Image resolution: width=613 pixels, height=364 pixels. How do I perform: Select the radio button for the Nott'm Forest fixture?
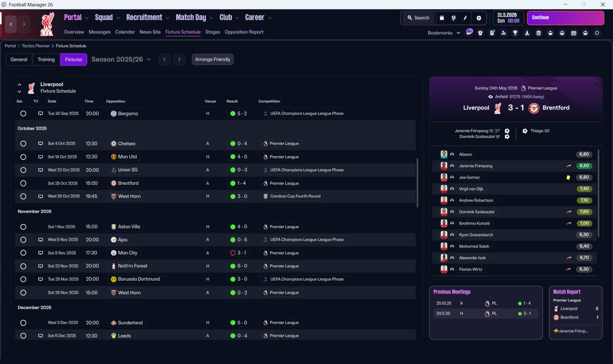[23, 266]
